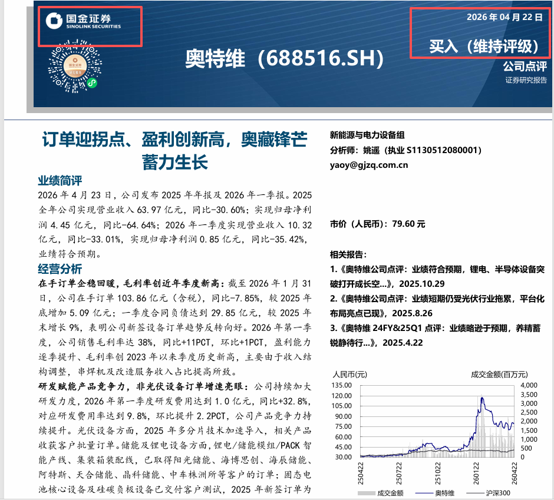Click the 沪深300 legend entry

click(x=488, y=493)
